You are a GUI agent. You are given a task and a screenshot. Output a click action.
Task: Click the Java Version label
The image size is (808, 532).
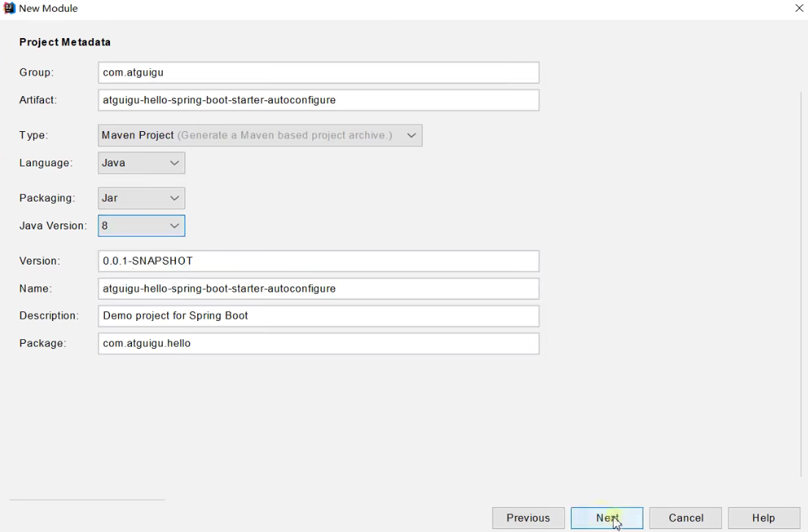pyautogui.click(x=53, y=226)
